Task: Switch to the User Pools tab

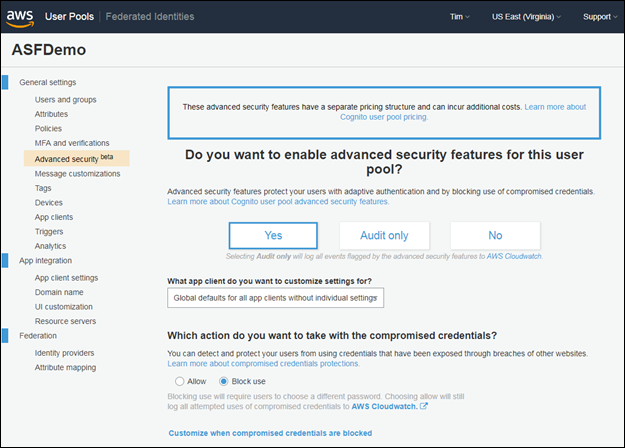Action: pos(69,16)
